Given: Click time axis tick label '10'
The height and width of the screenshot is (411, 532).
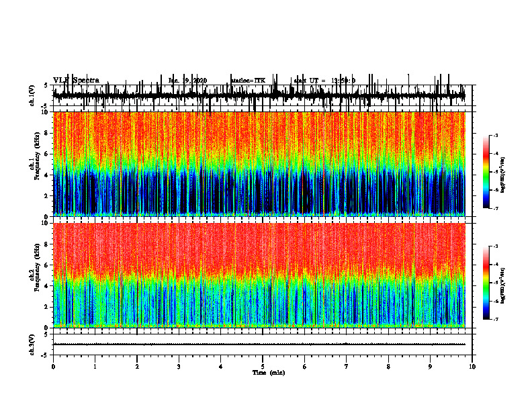Looking at the screenshot, I should point(472,367).
